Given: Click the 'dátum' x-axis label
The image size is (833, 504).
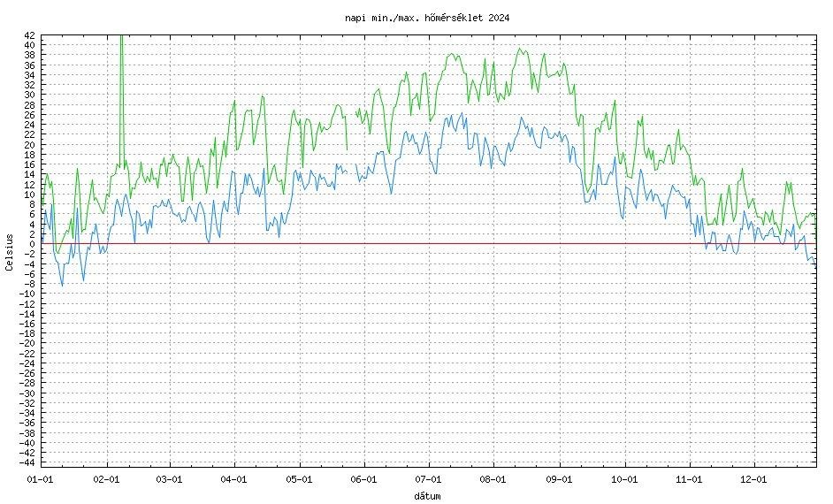Looking at the screenshot, I should pyautogui.click(x=427, y=496).
